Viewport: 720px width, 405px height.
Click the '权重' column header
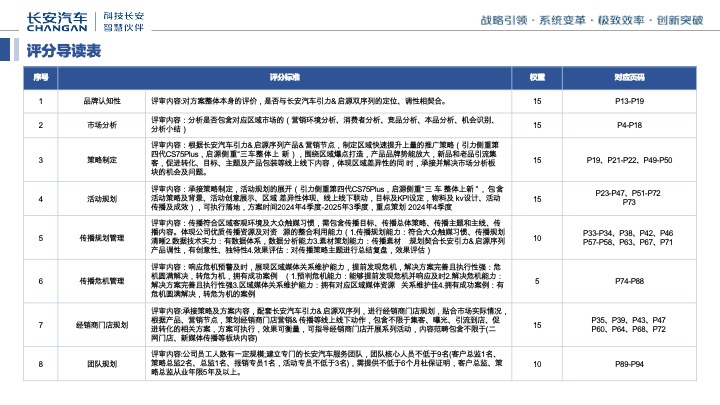pos(537,77)
